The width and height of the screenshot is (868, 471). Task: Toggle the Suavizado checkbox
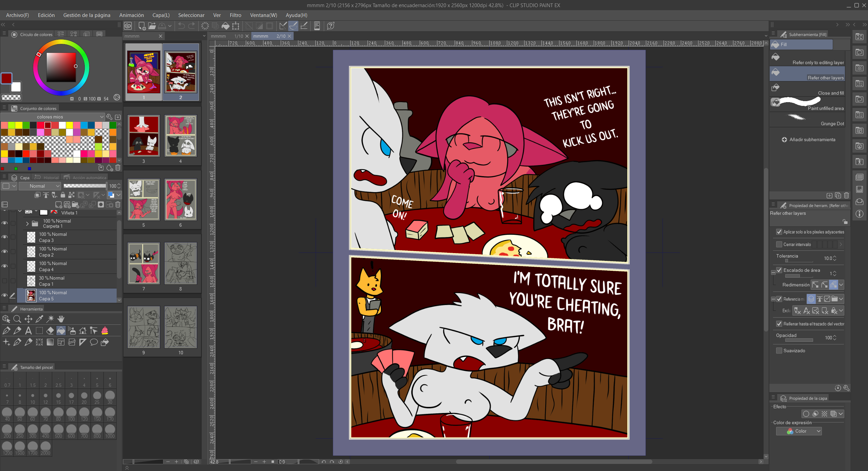(x=779, y=351)
